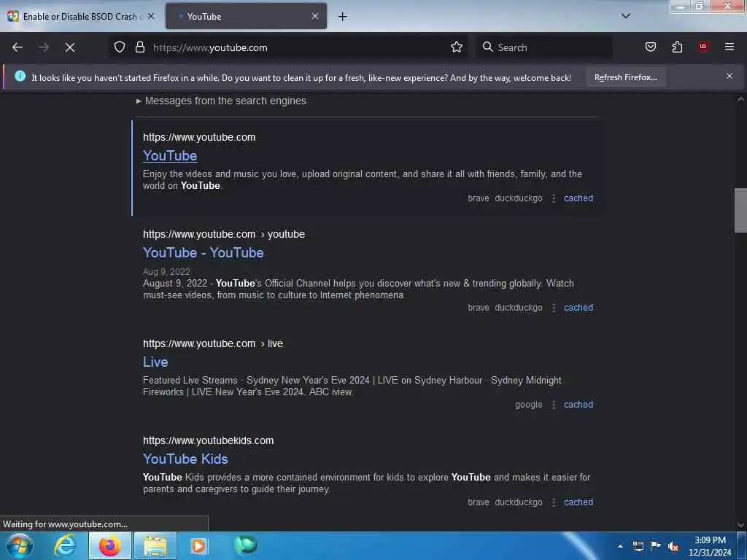
Task: Open more options for first YouTube result
Action: 553,198
